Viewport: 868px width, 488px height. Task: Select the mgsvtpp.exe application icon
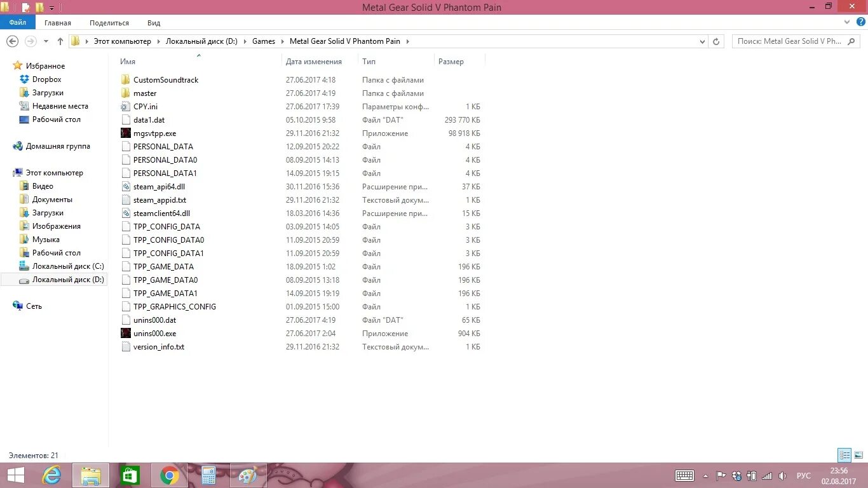coord(126,133)
